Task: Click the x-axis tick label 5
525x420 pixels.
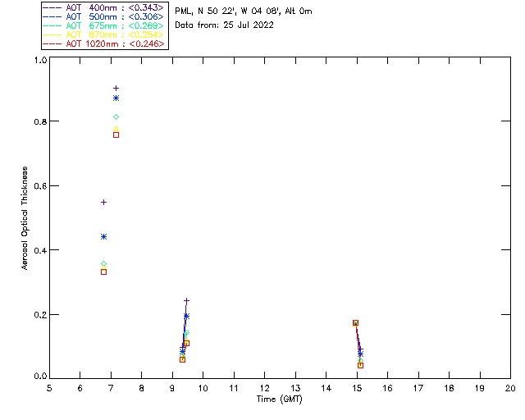Action: click(x=49, y=388)
